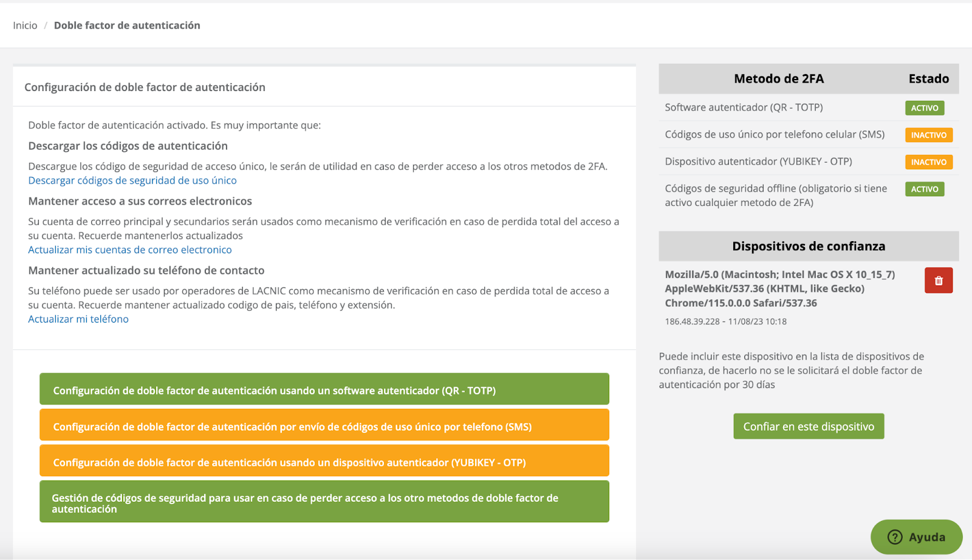972x560 pixels.
Task: Click the Actualizar mi teléfono link
Action: (78, 319)
